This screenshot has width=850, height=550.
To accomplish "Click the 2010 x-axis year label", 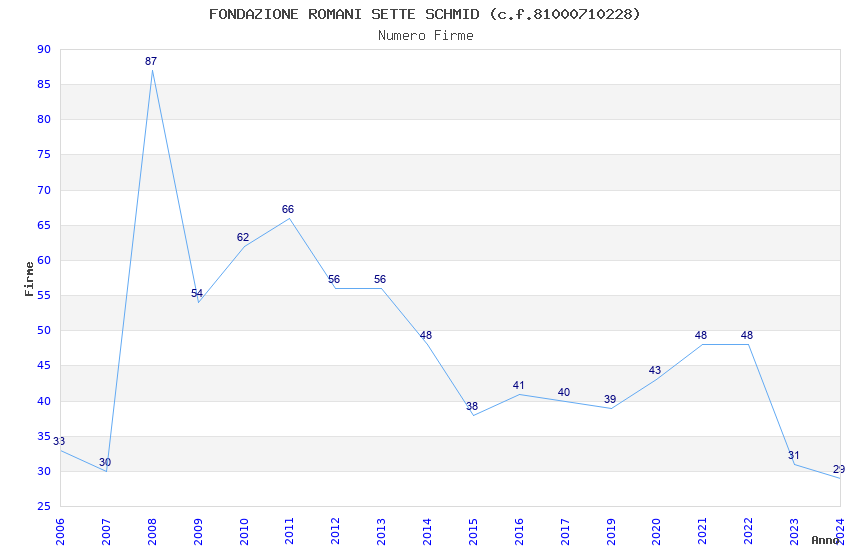I will click(244, 531).
